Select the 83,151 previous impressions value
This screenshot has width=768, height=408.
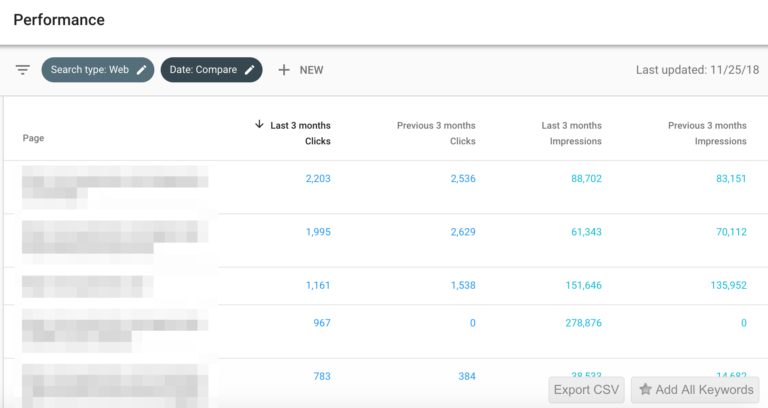(731, 179)
